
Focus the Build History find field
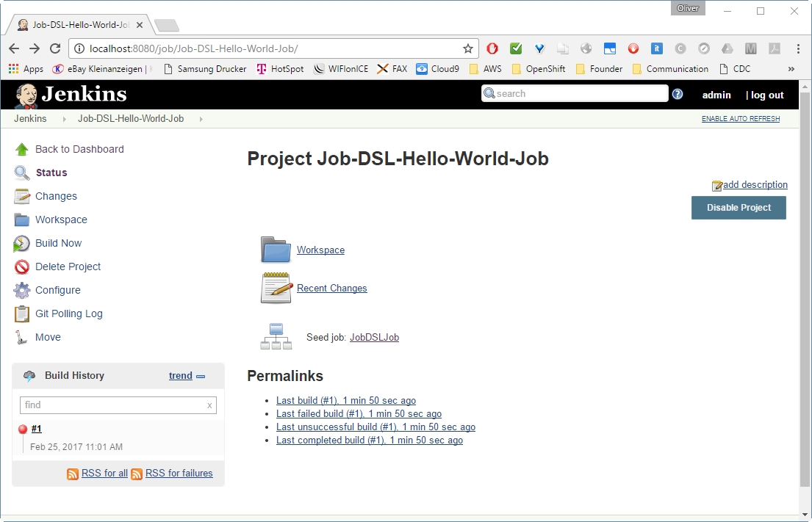tap(112, 405)
